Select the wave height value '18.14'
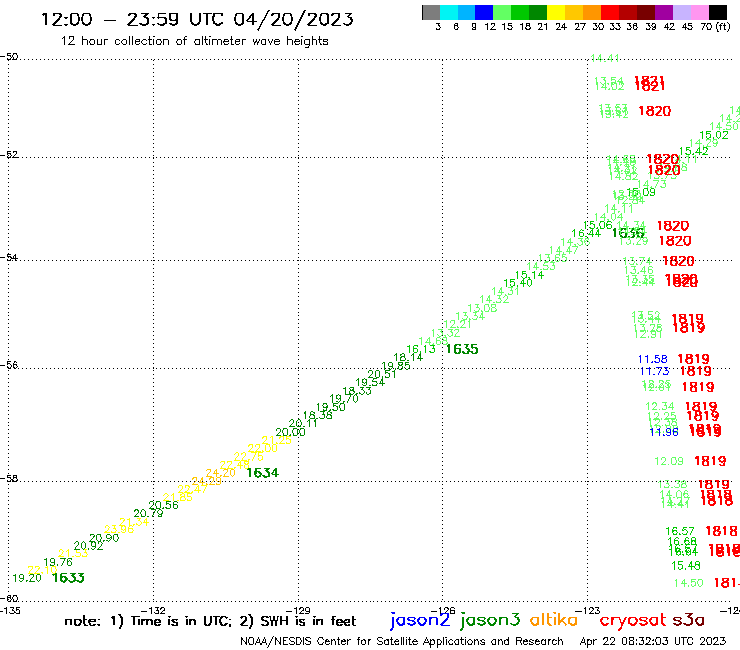Image resolution: width=740 pixels, height=650 pixels. click(408, 357)
